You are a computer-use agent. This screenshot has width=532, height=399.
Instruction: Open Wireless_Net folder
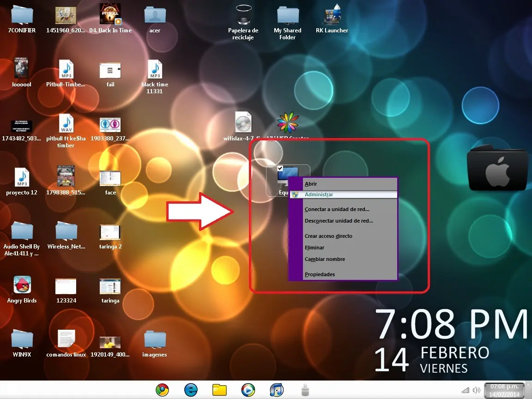[x=66, y=231]
